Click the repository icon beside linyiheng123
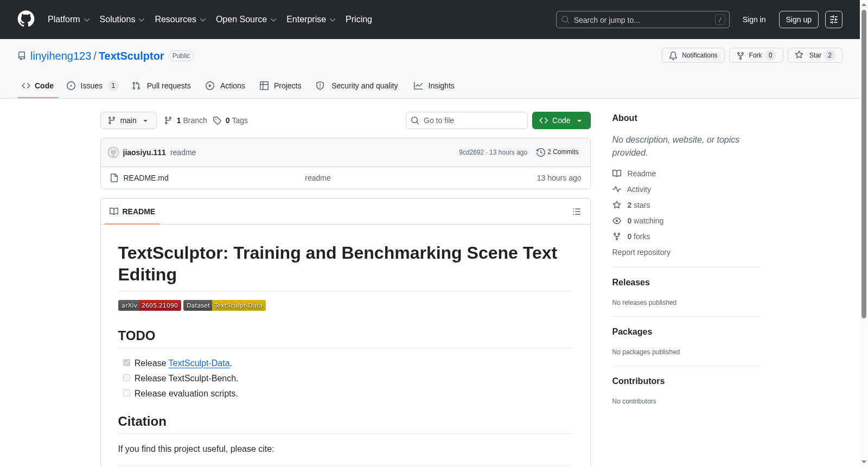 (22, 56)
